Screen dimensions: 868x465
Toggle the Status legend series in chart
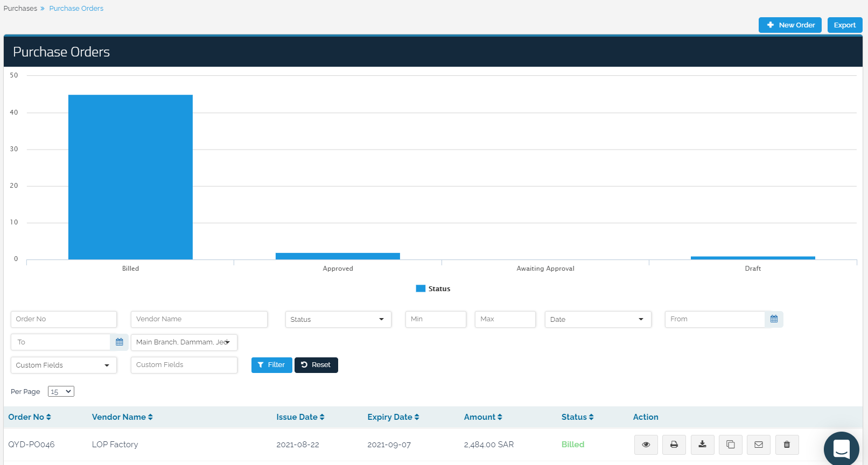[433, 289]
